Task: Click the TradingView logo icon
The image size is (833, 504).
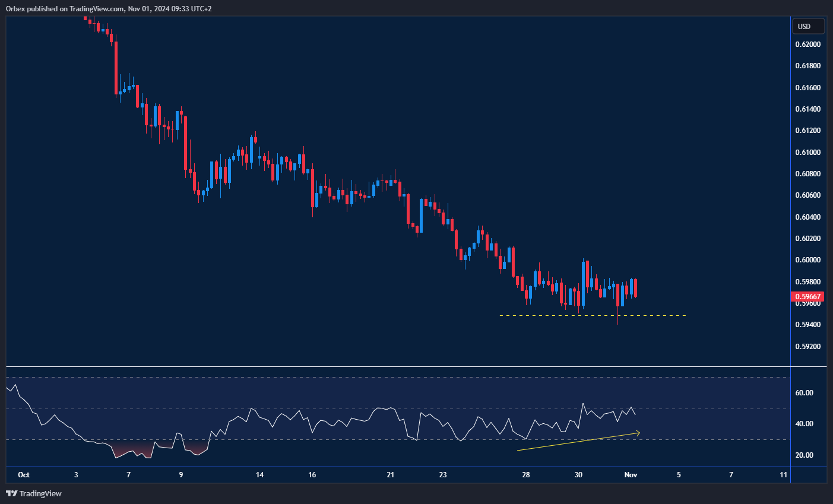Action: pos(11,493)
